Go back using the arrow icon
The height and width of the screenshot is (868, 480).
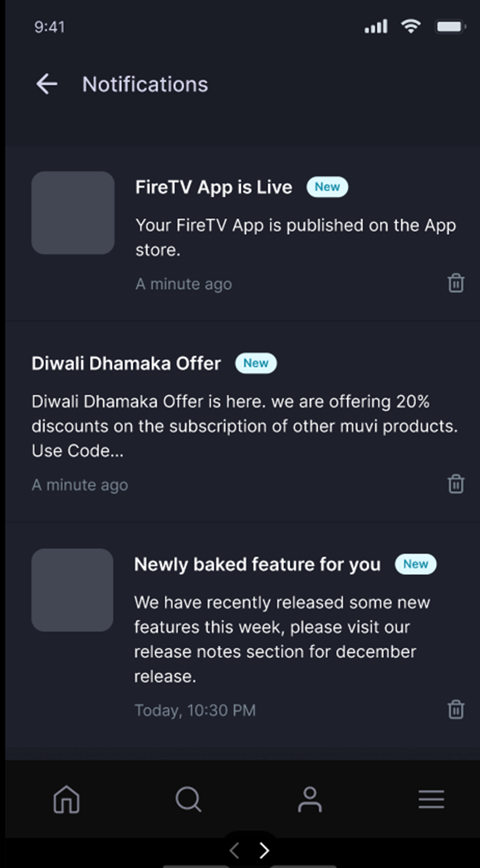tap(47, 84)
